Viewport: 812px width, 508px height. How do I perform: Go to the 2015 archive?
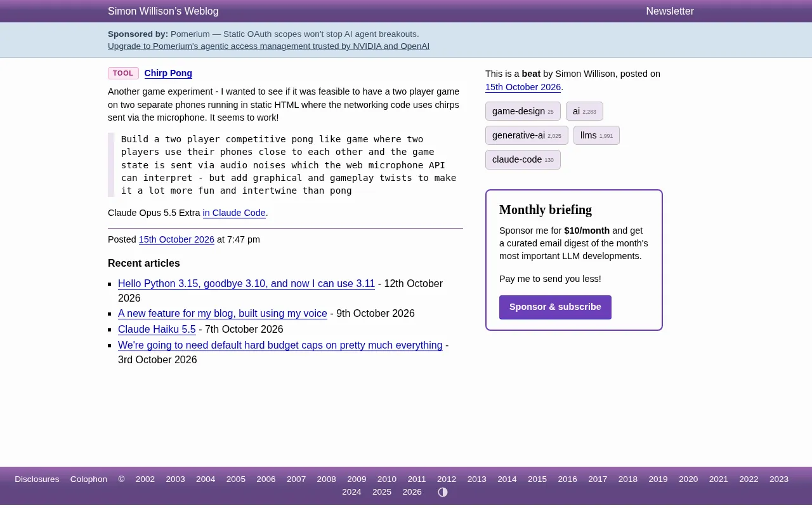point(537,479)
